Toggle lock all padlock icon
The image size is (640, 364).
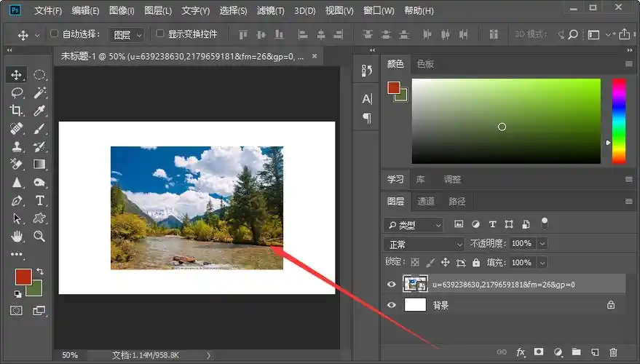coord(476,262)
